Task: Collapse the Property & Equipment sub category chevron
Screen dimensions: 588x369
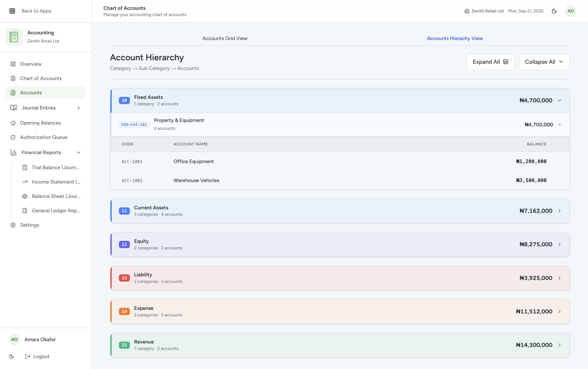Action: [560, 125]
